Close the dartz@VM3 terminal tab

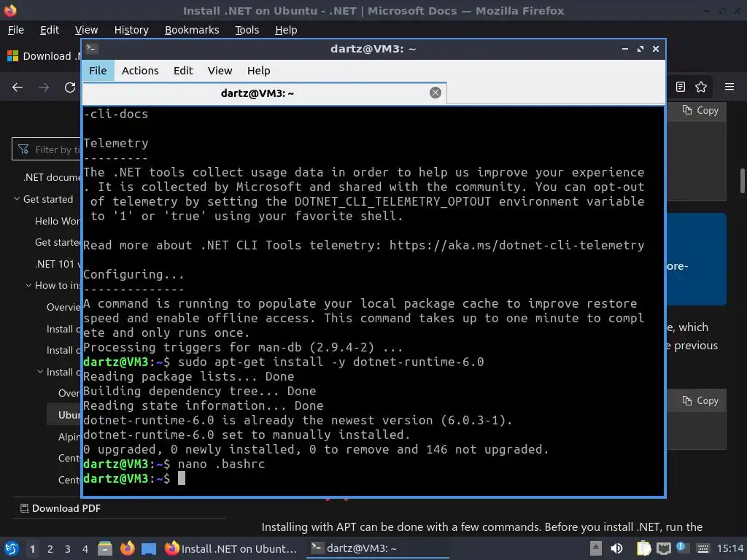435,93
